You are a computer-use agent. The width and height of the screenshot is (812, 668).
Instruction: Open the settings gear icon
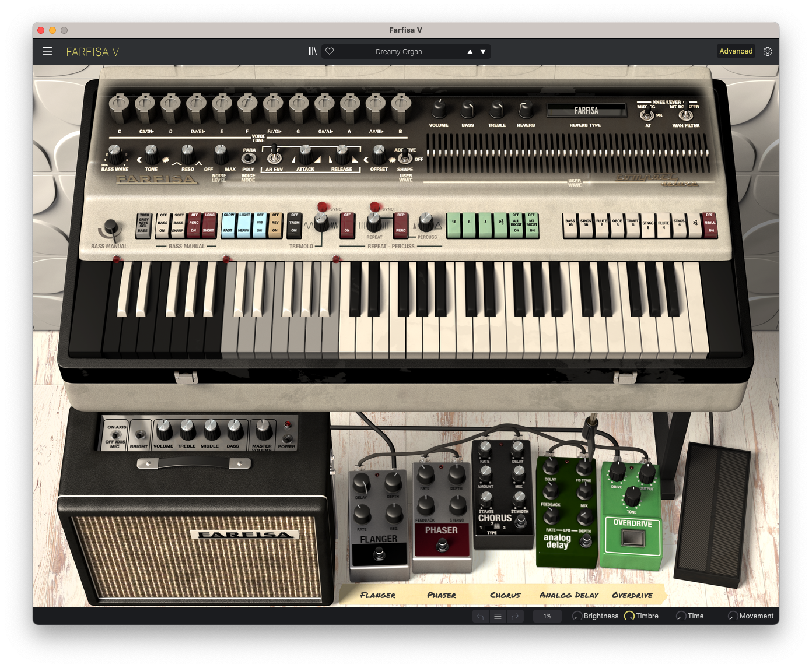[x=768, y=51]
